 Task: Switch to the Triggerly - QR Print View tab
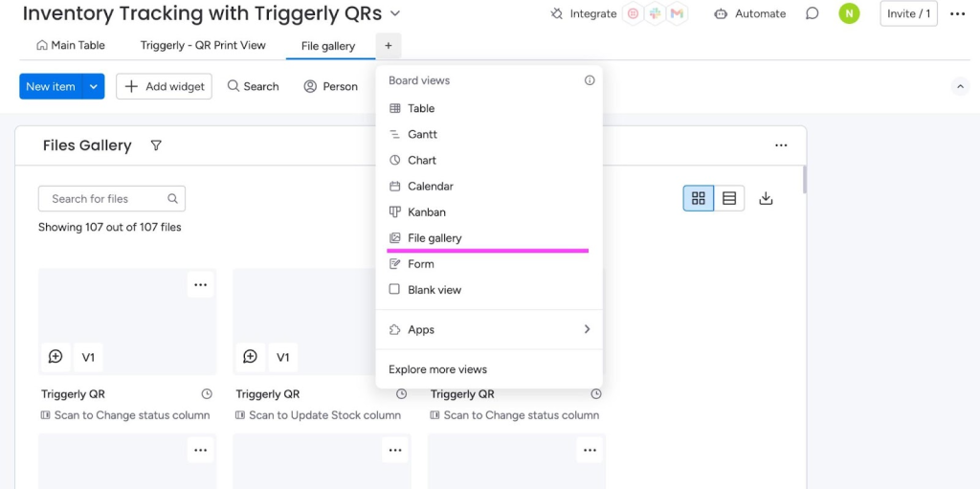click(x=203, y=46)
